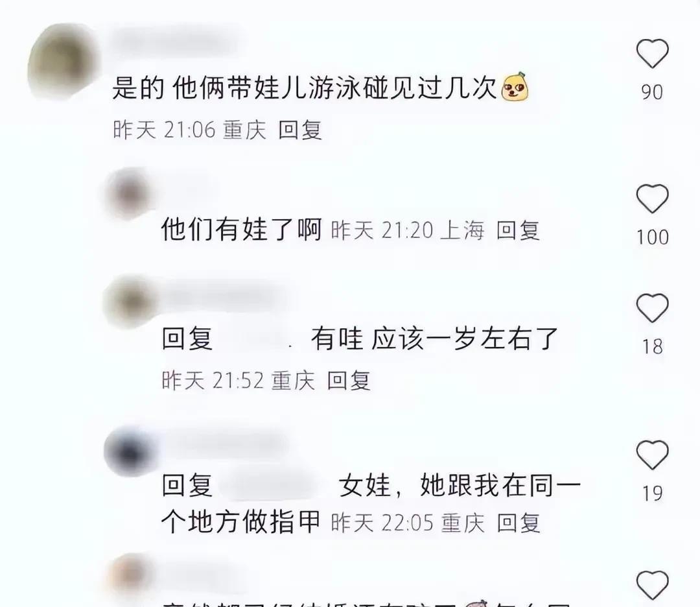Open blurred mention before 有哇 应该一岁左右了
Screen dimensions: 700x607
pyautogui.click(x=257, y=339)
